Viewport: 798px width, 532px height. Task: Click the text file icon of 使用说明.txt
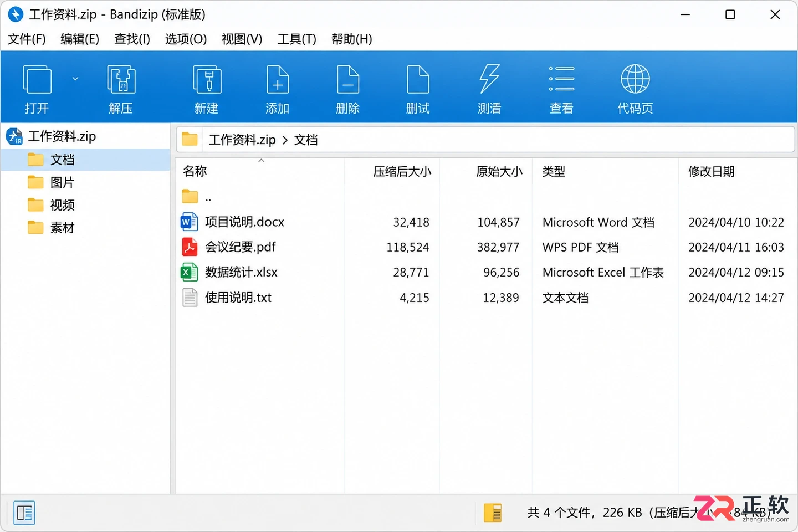pyautogui.click(x=190, y=298)
